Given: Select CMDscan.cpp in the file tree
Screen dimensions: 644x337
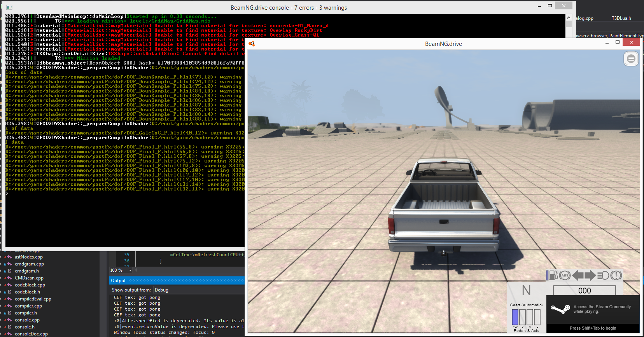Looking at the screenshot, I should pos(29,278).
